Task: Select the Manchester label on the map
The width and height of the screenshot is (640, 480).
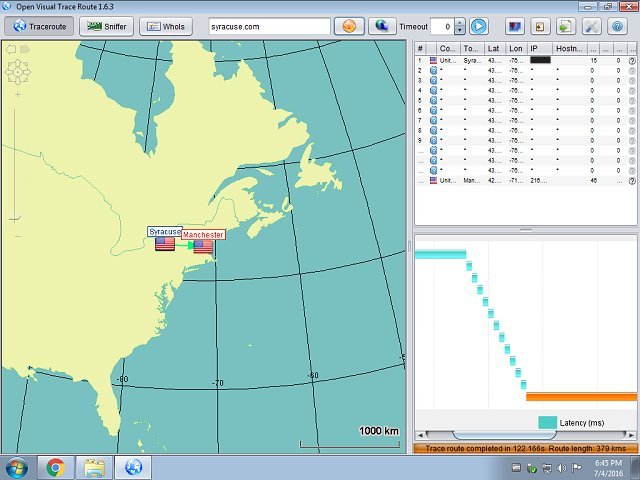Action: (203, 235)
